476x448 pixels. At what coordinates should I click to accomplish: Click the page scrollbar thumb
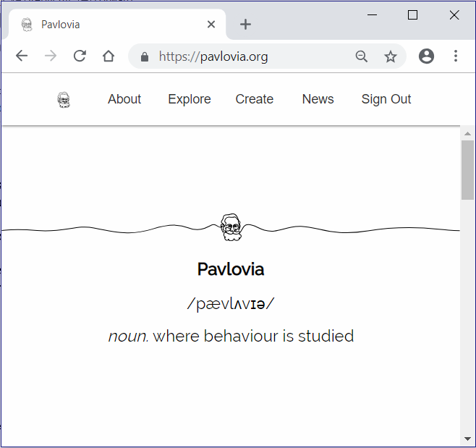pos(467,169)
